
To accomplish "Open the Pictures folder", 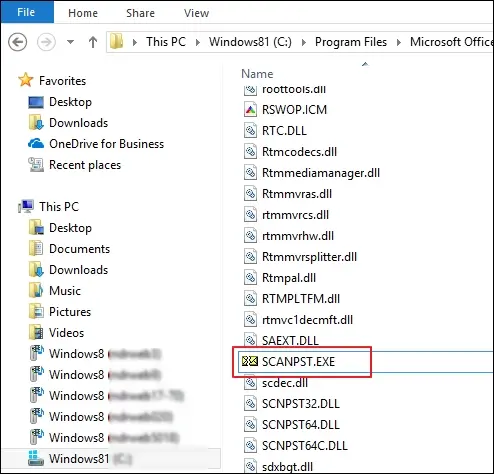I will 70,312.
